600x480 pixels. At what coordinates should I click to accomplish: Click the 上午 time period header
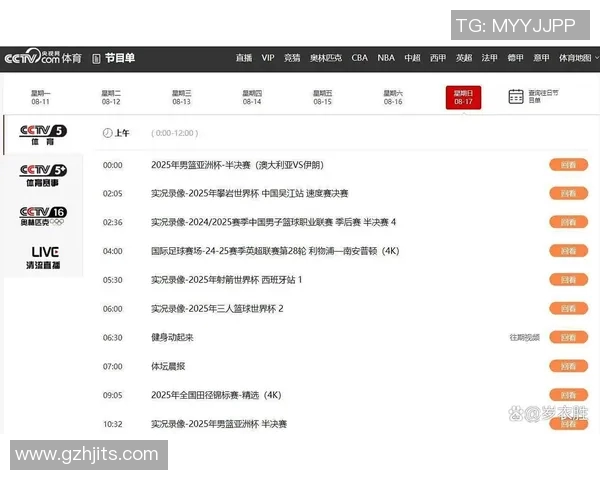(x=122, y=133)
